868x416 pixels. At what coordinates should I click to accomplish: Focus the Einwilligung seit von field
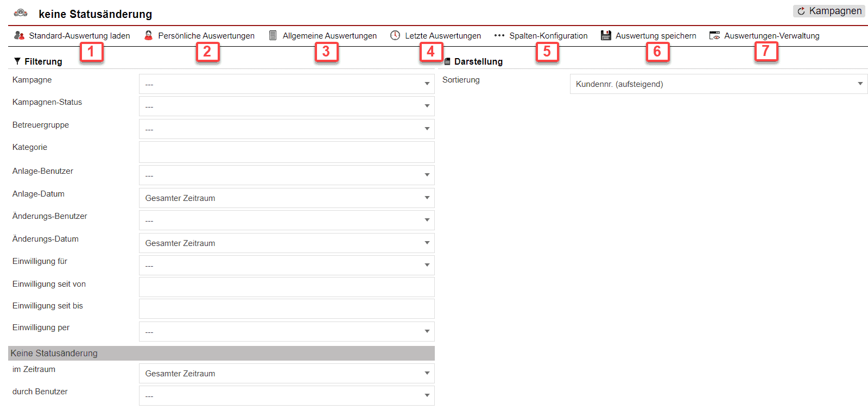coord(286,287)
